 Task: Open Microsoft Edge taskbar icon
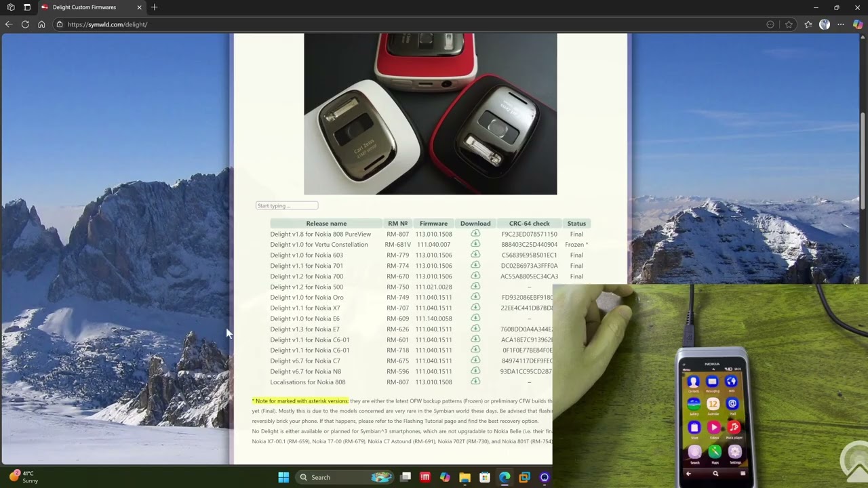pos(505,477)
